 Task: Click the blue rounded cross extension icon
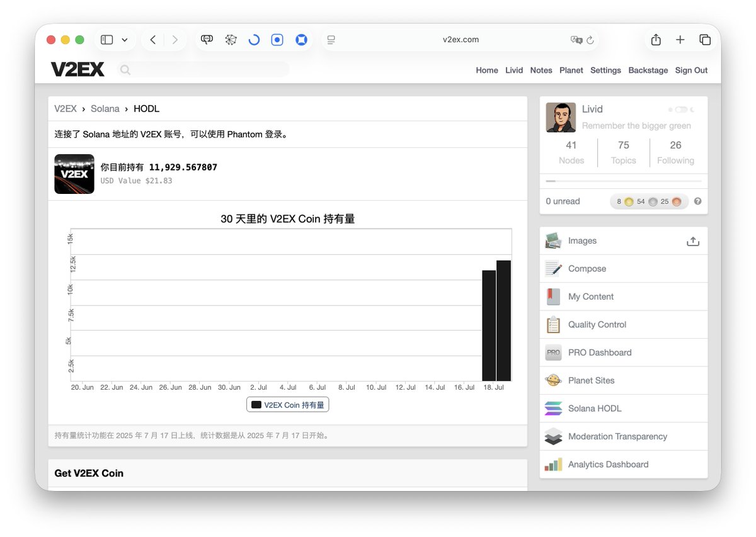301,40
